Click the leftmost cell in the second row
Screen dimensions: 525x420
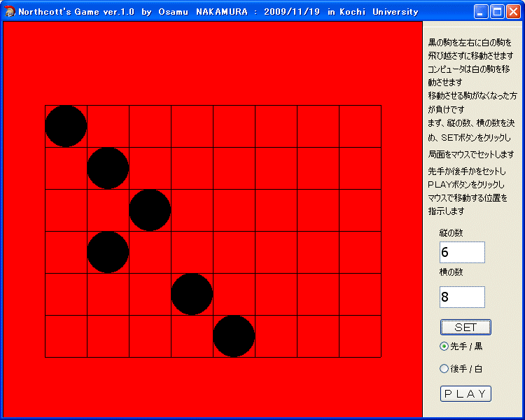point(66,168)
